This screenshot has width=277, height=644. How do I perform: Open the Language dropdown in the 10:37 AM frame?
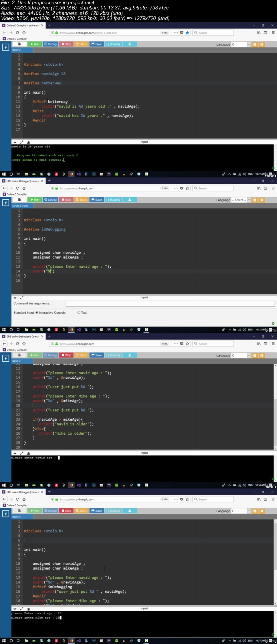tap(241, 511)
